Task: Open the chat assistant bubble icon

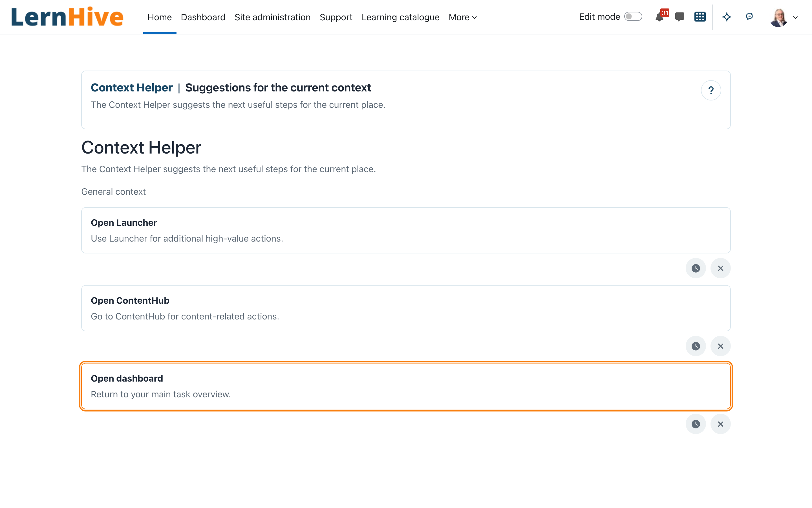Action: pos(749,16)
